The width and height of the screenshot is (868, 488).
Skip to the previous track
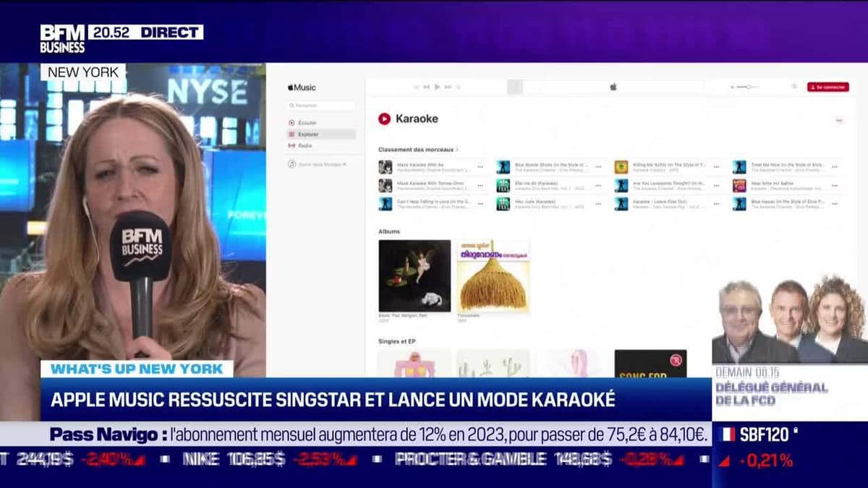coord(426,87)
